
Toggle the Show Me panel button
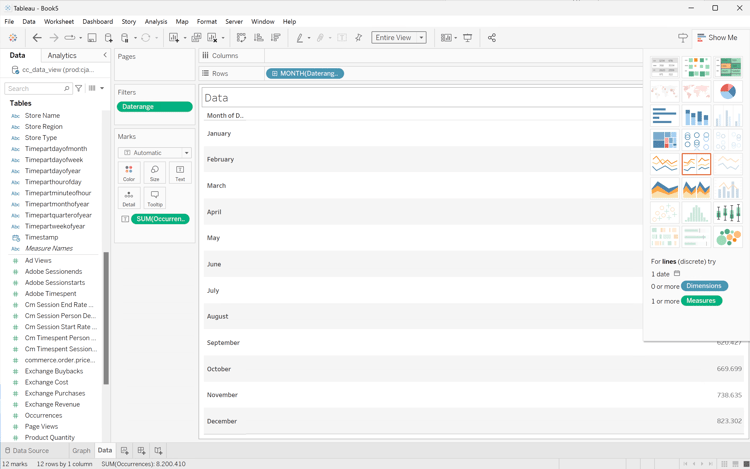[717, 38]
